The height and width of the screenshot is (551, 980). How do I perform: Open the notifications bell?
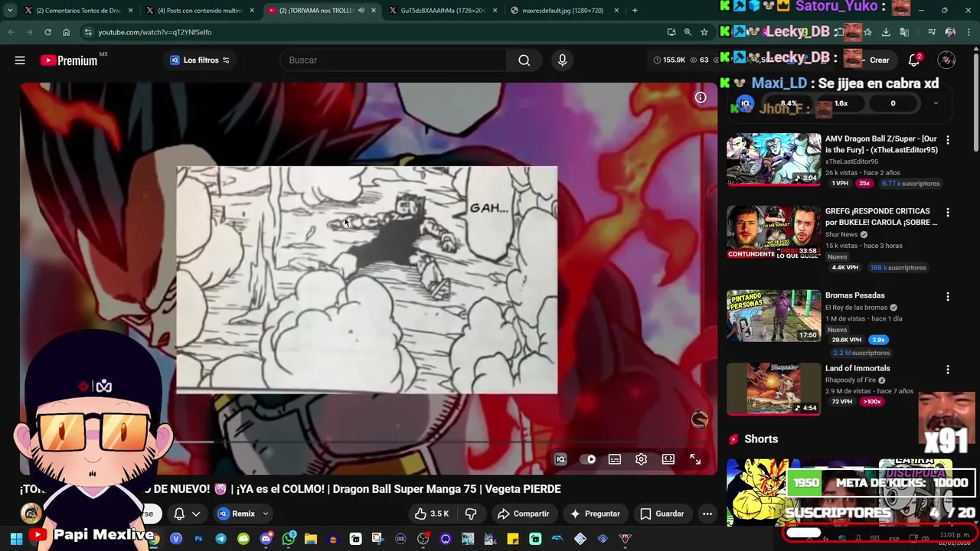[914, 60]
